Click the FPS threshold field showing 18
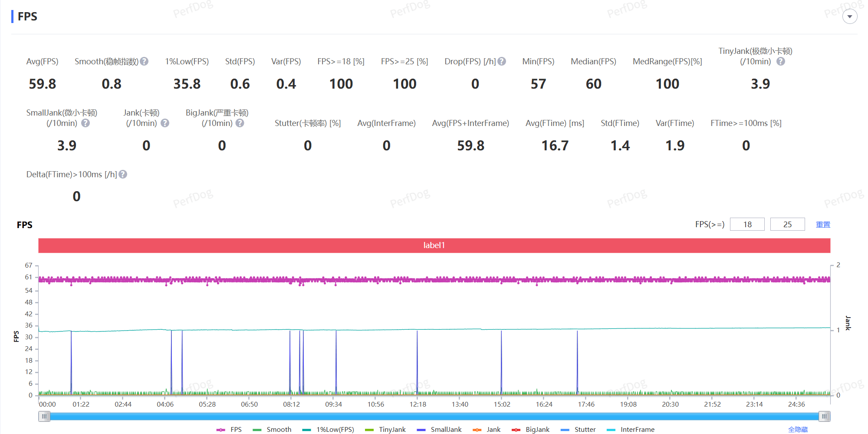Image resolution: width=868 pixels, height=434 pixels. click(747, 225)
